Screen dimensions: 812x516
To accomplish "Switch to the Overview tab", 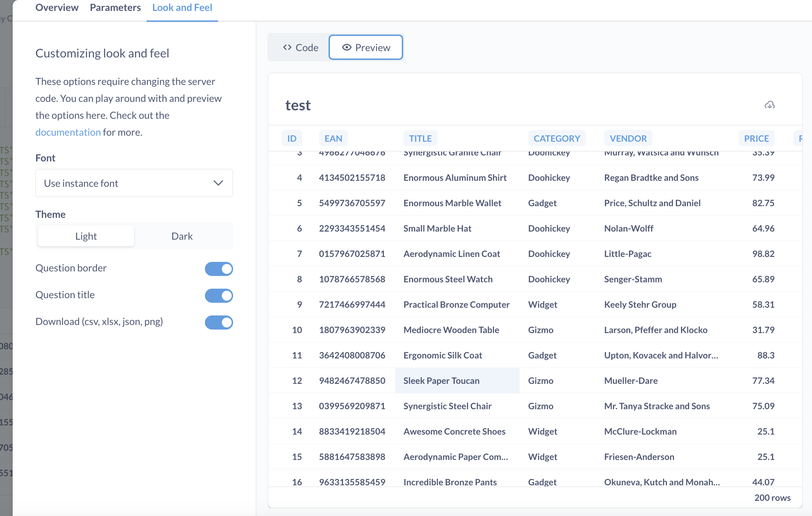I will 57,7.
